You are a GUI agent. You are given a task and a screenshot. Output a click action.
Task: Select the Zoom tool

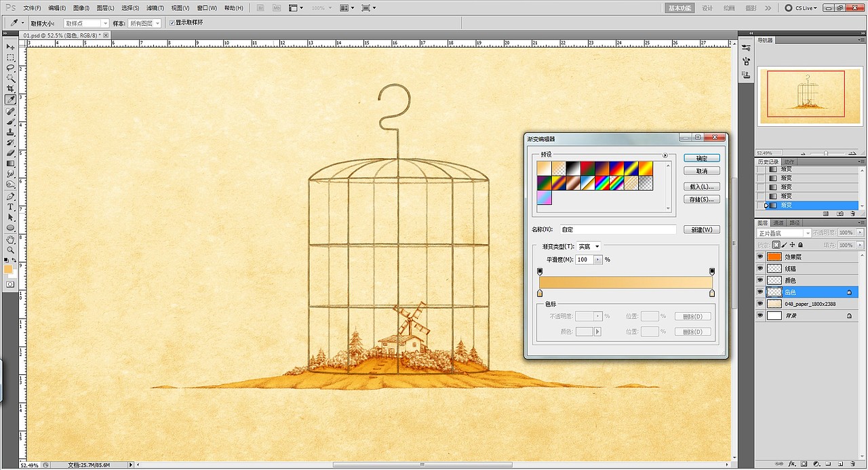click(10, 250)
